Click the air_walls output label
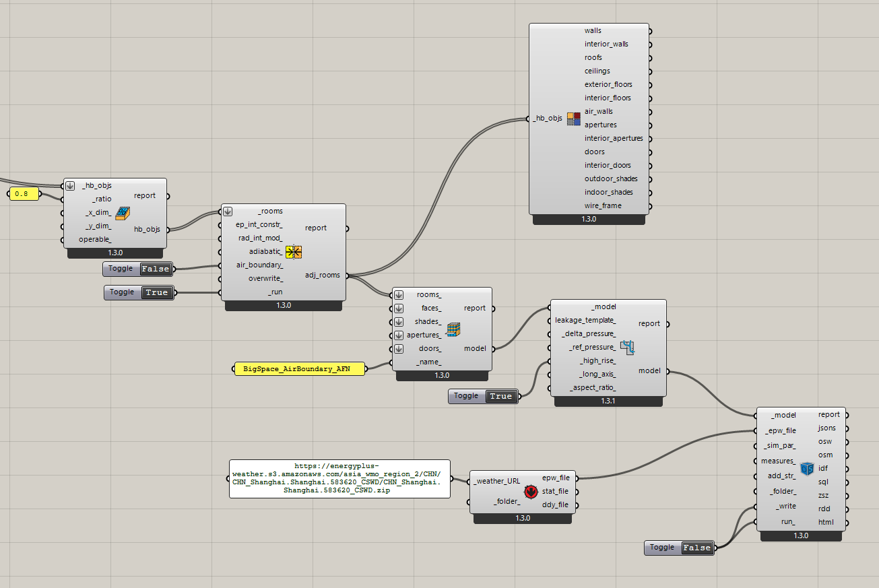The width and height of the screenshot is (879, 588). tap(599, 111)
